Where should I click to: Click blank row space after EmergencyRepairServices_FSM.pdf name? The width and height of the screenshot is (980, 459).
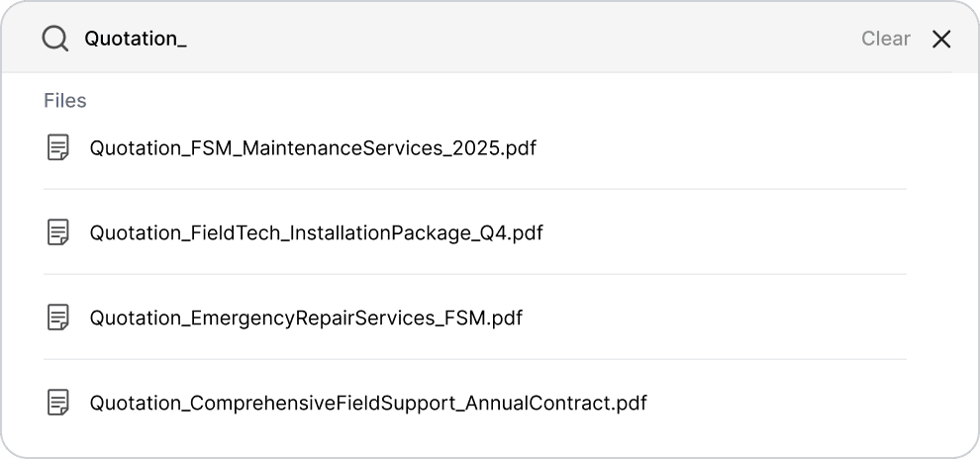(x=713, y=319)
